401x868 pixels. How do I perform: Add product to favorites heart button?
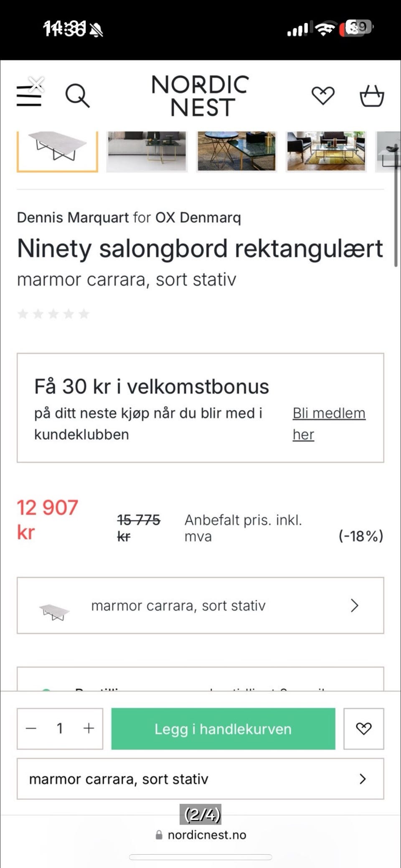point(363,728)
